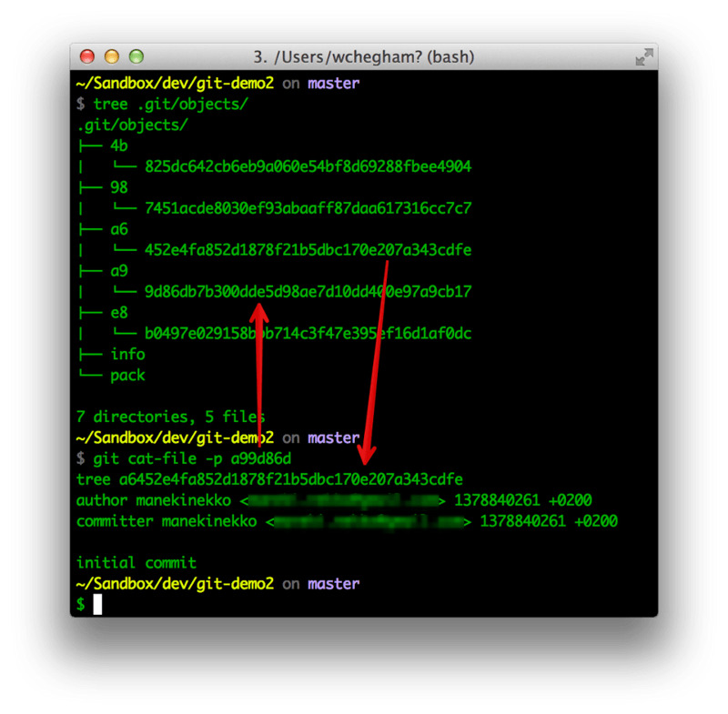Click the 'master' branch name in first prompt

coord(333,84)
